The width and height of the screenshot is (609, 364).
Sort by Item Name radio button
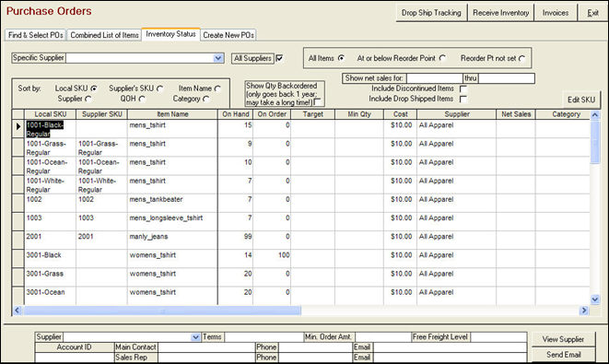(x=217, y=88)
